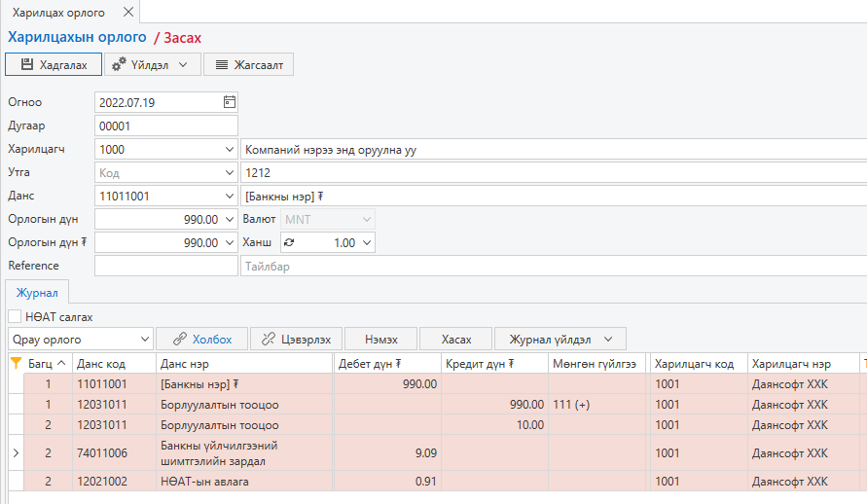The height and width of the screenshot is (504, 867).
Task: Click the Reference input field
Action: pos(165,266)
